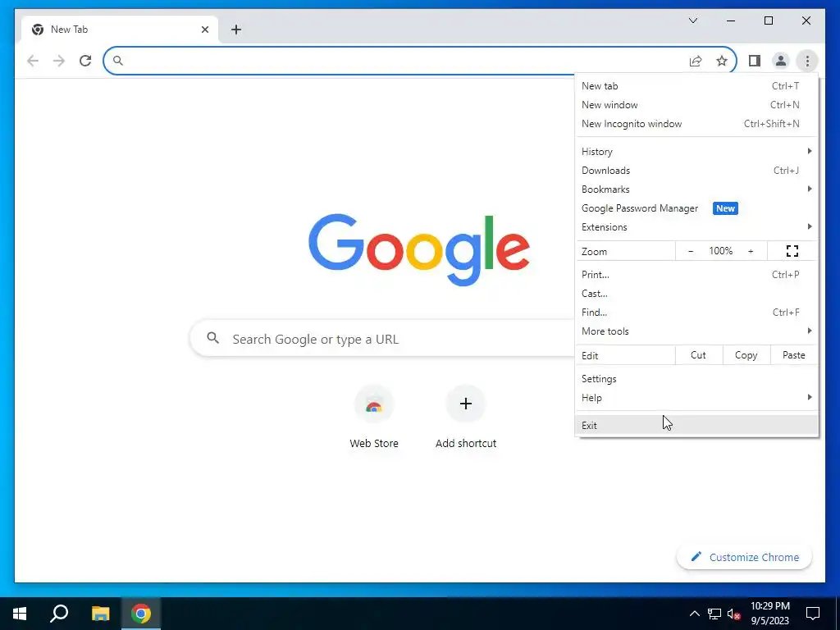Screen dimensions: 840x630
Task: Click the Copy button
Action: point(746,355)
